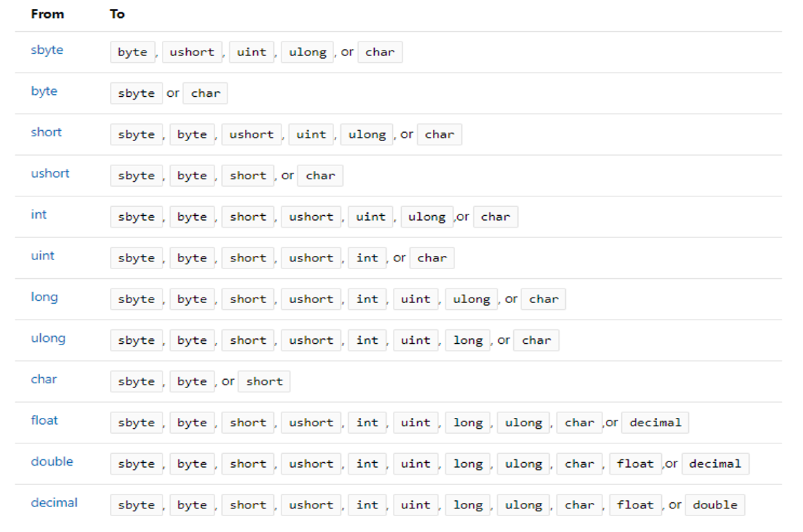Click the char link in From column
Viewport: 803px width, 532px height.
(44, 379)
